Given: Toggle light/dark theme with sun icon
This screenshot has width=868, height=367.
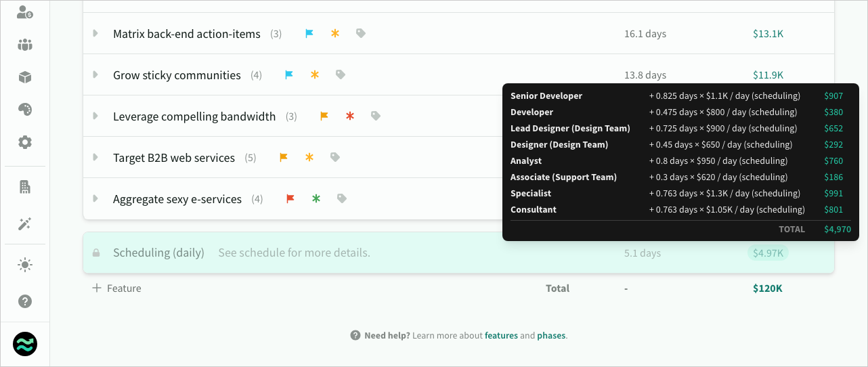Looking at the screenshot, I should pyautogui.click(x=25, y=265).
